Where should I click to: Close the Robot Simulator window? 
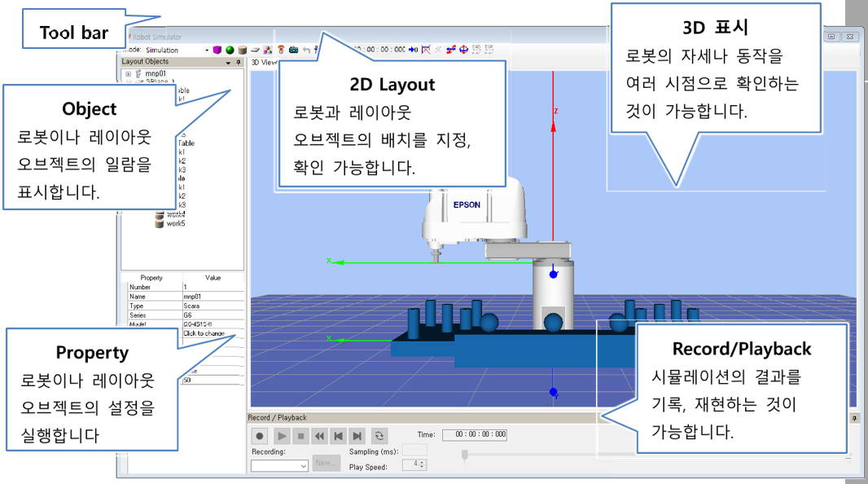click(x=851, y=37)
